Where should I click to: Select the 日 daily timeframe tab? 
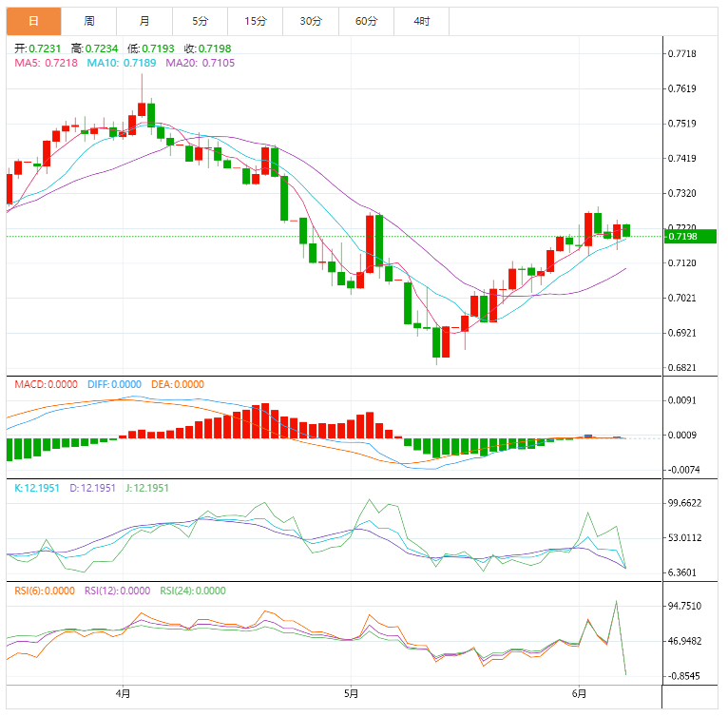click(x=33, y=21)
